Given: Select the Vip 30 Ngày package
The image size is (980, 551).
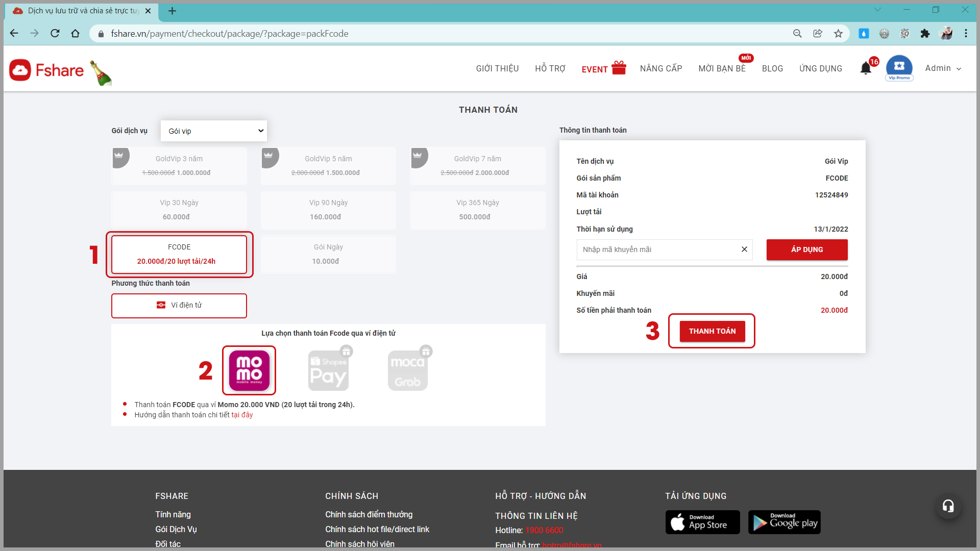Looking at the screenshot, I should pyautogui.click(x=179, y=210).
